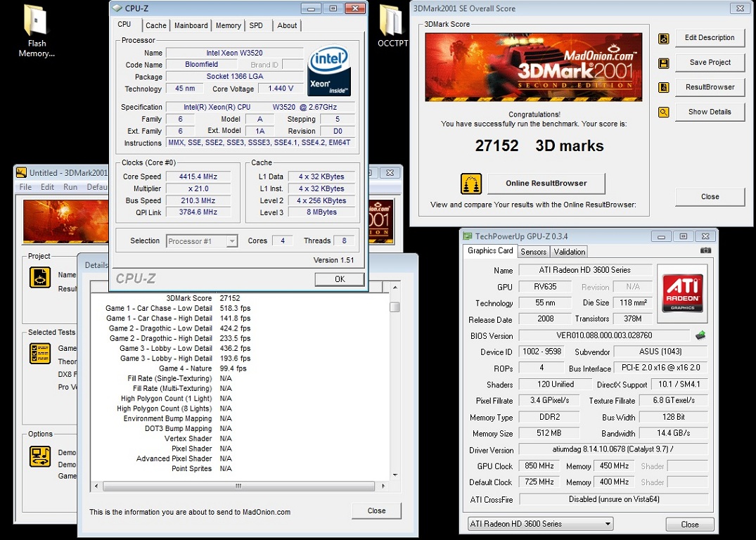Image resolution: width=756 pixels, height=540 pixels.
Task: Click the GPU-Z title bar icon
Action: (x=467, y=236)
